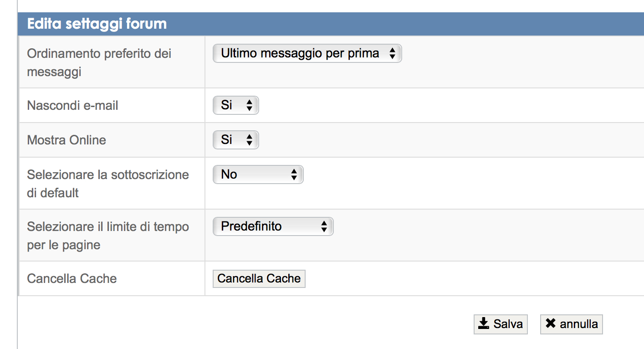Click the X icon on annulla button
Viewport: 644px width, 349px height.
pyautogui.click(x=551, y=323)
